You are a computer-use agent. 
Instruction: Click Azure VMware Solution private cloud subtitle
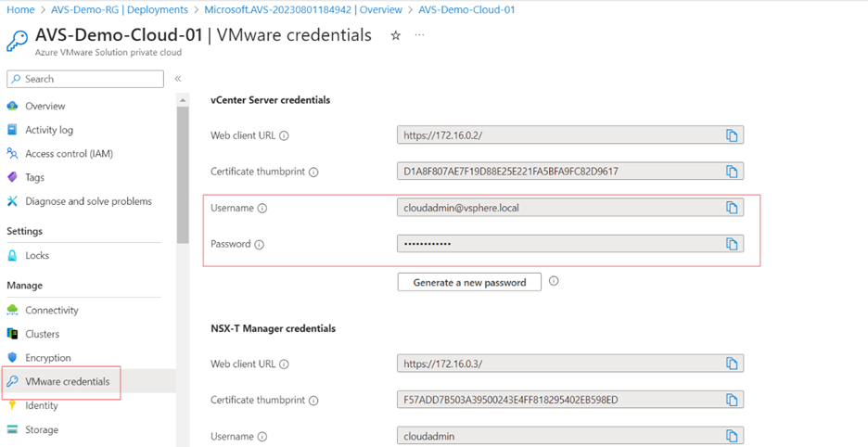[x=108, y=53]
